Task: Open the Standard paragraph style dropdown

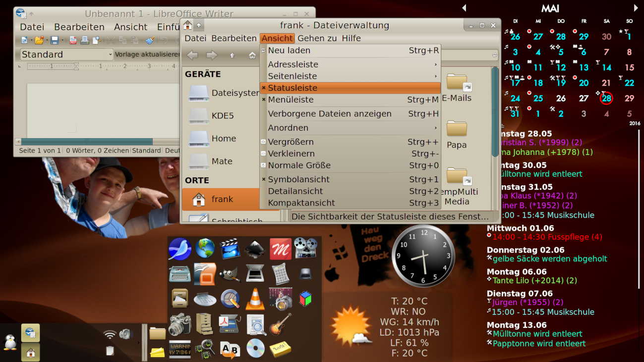Action: [x=66, y=54]
